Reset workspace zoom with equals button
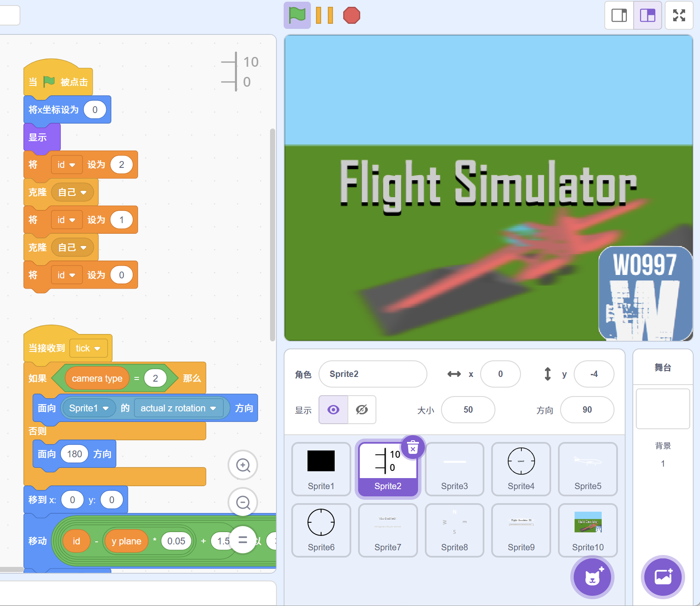Viewport: 700px width, 606px height. click(243, 540)
